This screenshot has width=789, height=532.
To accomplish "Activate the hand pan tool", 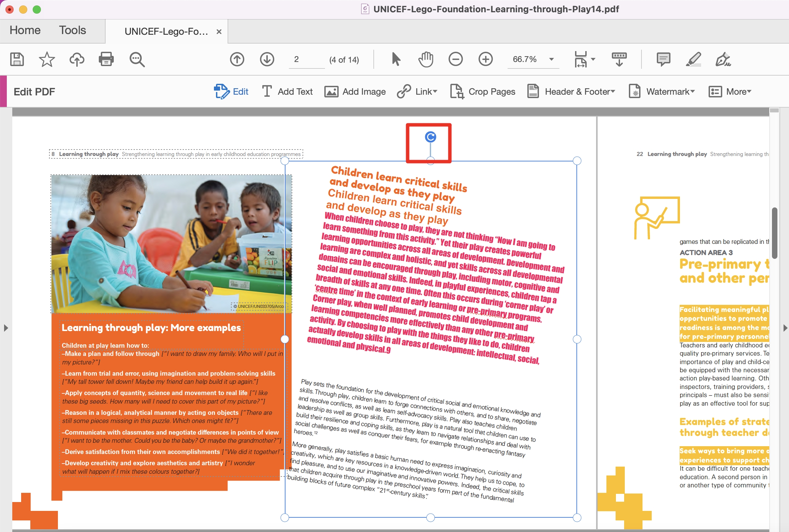I will click(x=426, y=59).
